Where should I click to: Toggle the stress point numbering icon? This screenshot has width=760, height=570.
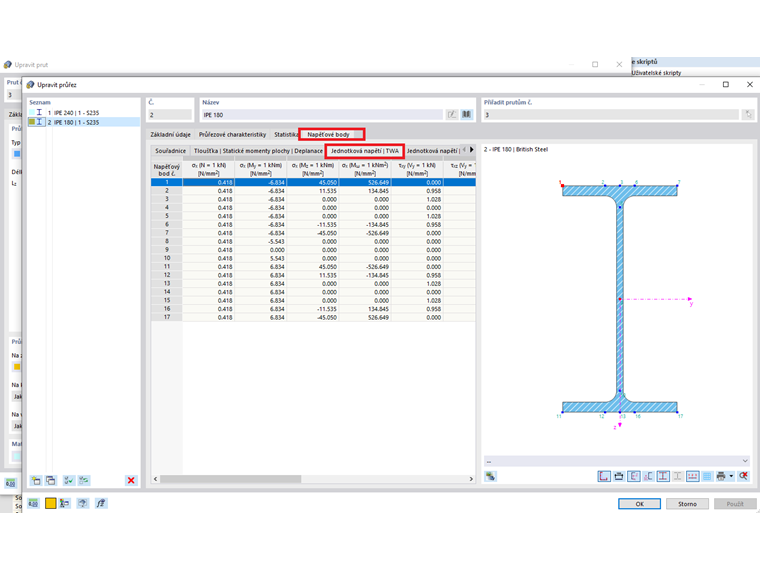pyautogui.click(x=633, y=476)
